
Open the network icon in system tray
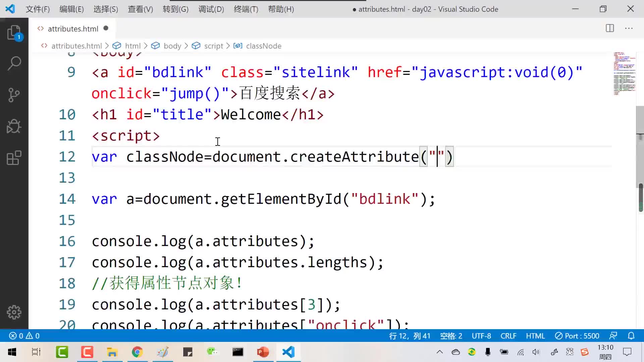(x=520, y=352)
